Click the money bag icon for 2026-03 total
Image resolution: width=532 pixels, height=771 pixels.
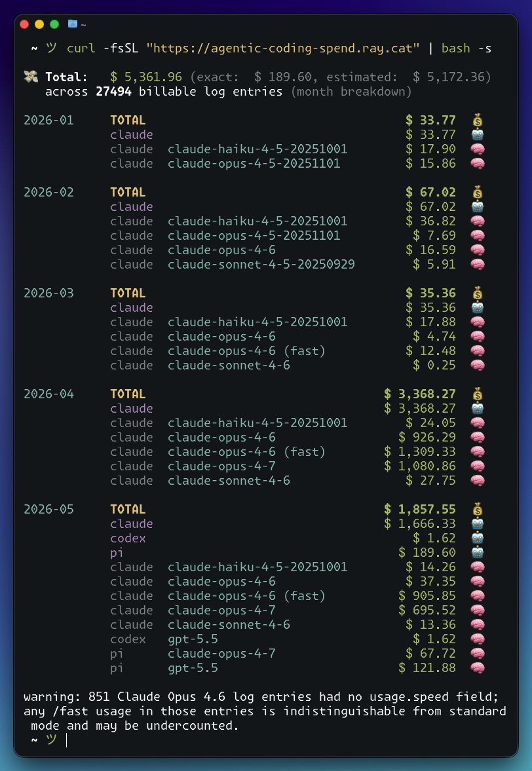(478, 293)
